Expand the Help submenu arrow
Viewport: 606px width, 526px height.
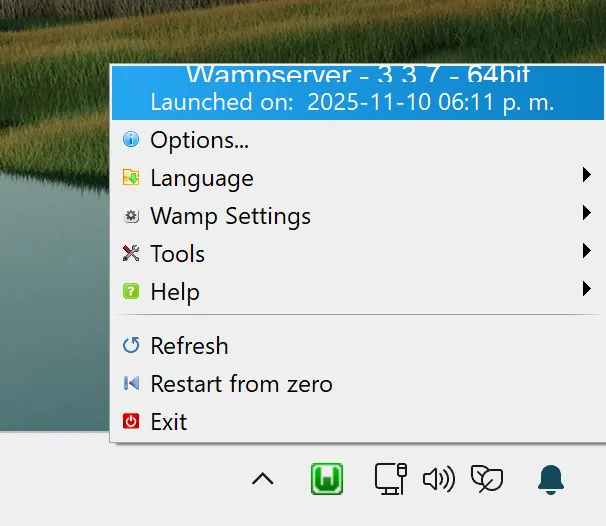(586, 290)
